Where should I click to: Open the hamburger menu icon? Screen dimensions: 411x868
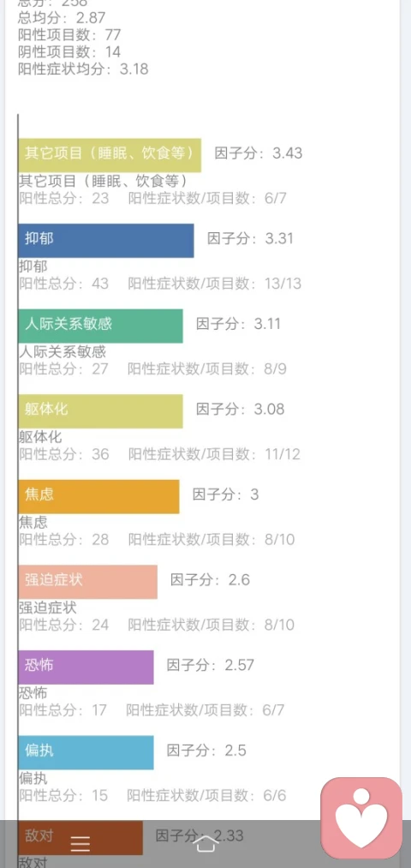click(80, 844)
